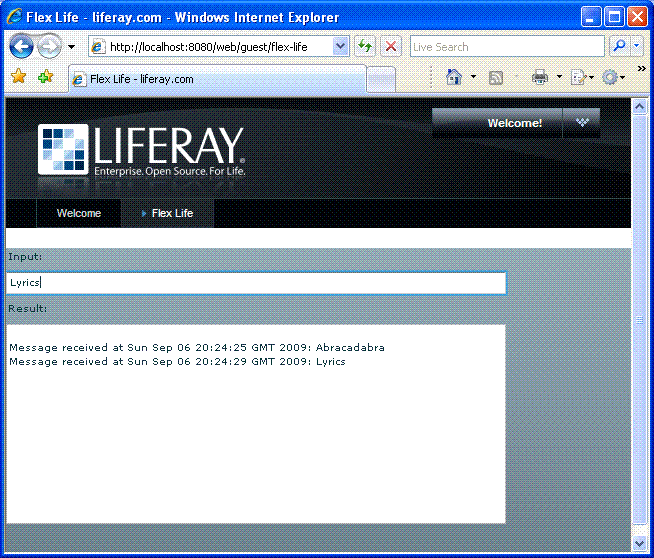The height and width of the screenshot is (558, 654).
Task: Expand the Liferay Welcome dock menu arrow
Action: coord(582,123)
